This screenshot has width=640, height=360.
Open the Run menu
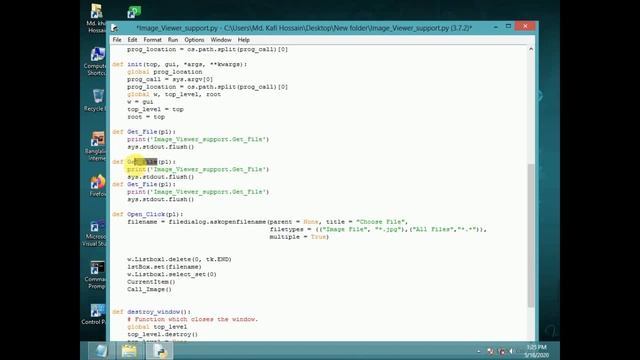pyautogui.click(x=173, y=40)
